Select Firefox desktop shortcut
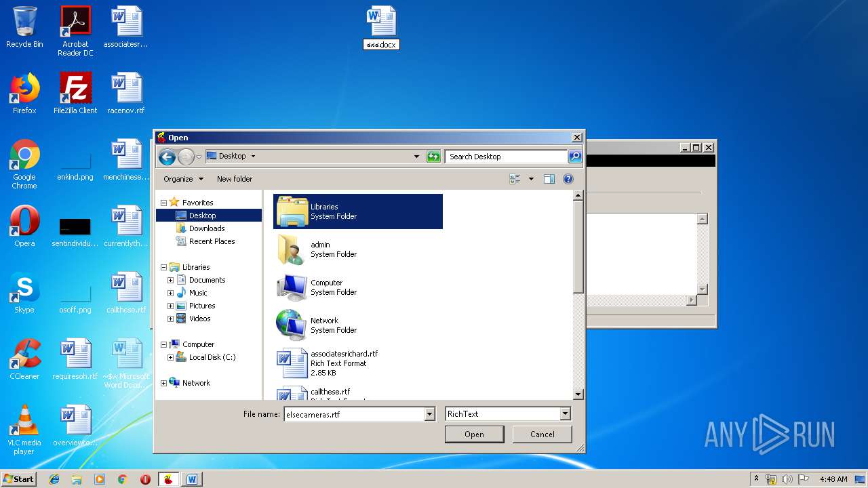The height and width of the screenshot is (488, 868). (24, 94)
